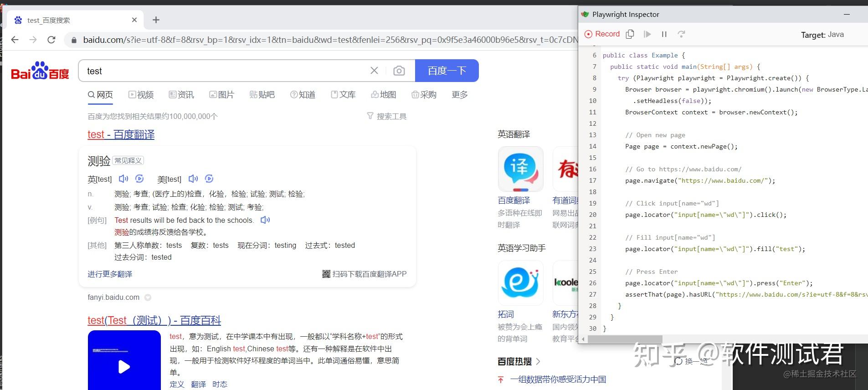Viewport: 868px width, 390px height.
Task: Open 搜索工具 filter options
Action: pyautogui.click(x=387, y=116)
